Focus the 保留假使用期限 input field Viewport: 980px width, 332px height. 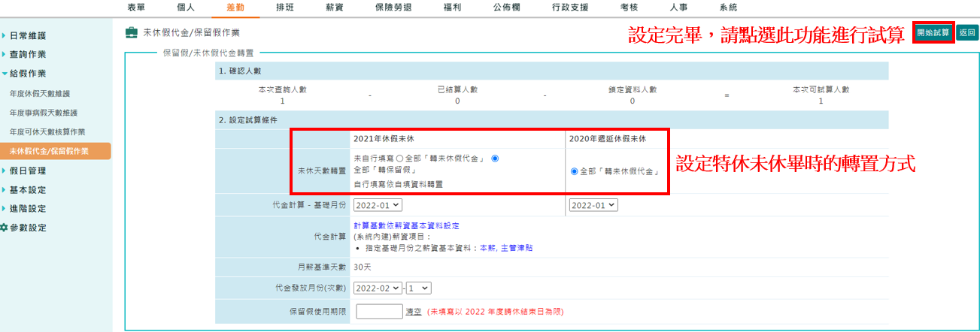[x=379, y=311]
